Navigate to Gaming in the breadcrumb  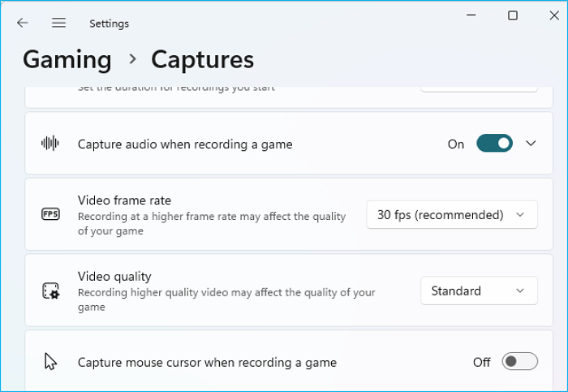tap(67, 60)
